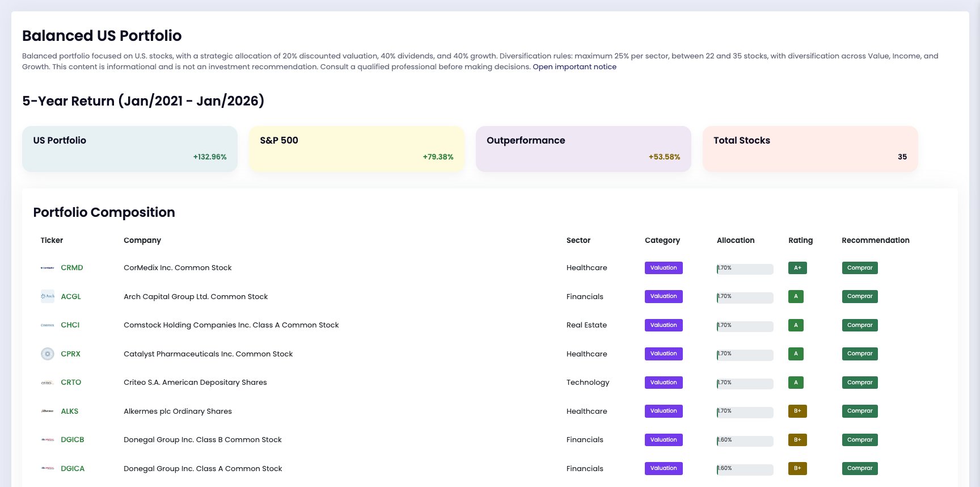Click Valuation tag in CRMD row
The width and height of the screenshot is (980, 487).
(x=664, y=268)
